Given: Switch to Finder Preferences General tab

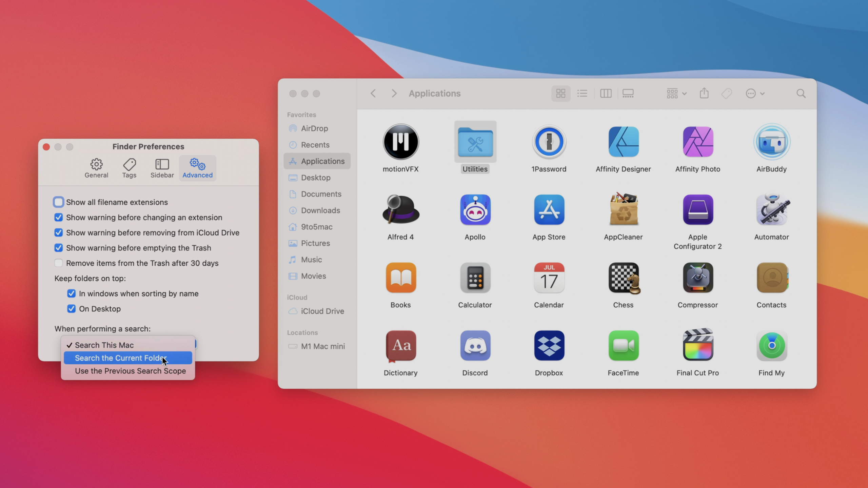Looking at the screenshot, I should [96, 167].
